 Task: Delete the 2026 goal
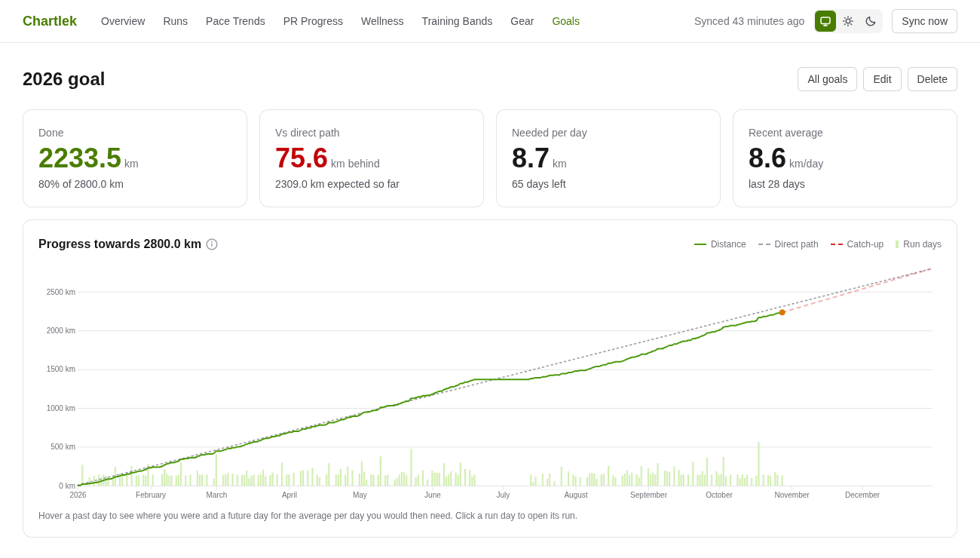933,79
